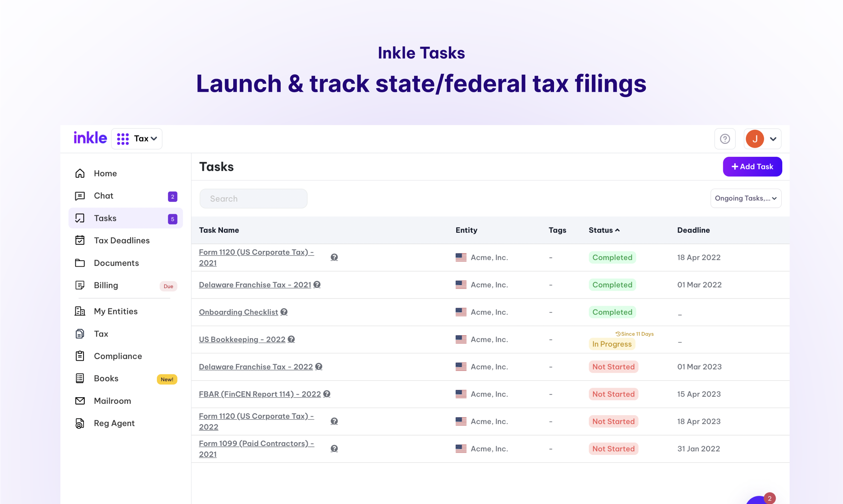Click the 18 Apr 2022 deadline
Viewport: 843px width, 504px height.
[x=699, y=257]
